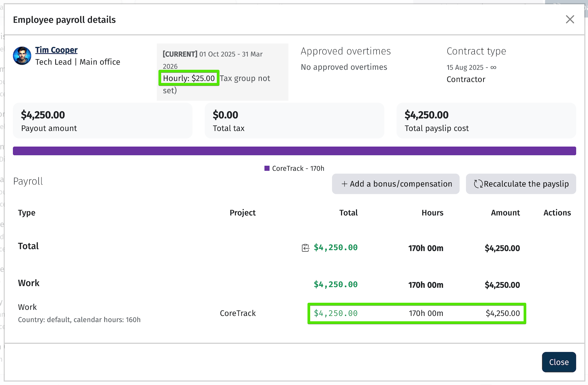Click the CoreTrack project cell in the Work row
Viewport: 588px width, 385px height.
238,313
